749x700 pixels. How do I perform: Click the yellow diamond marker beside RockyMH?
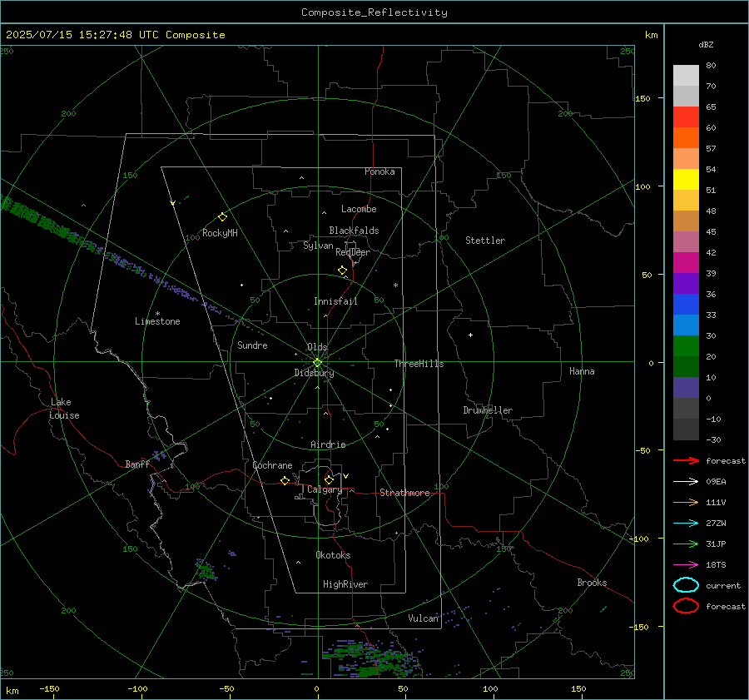[222, 217]
